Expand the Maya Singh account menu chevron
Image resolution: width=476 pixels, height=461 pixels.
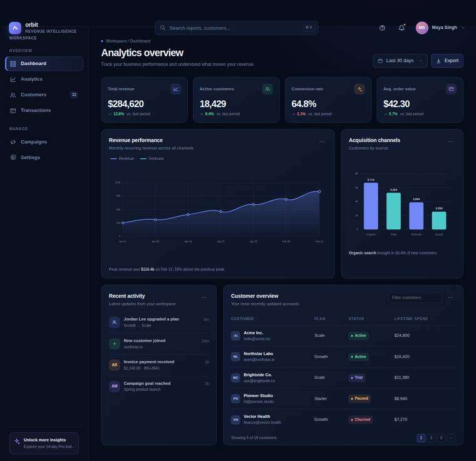pos(463,28)
